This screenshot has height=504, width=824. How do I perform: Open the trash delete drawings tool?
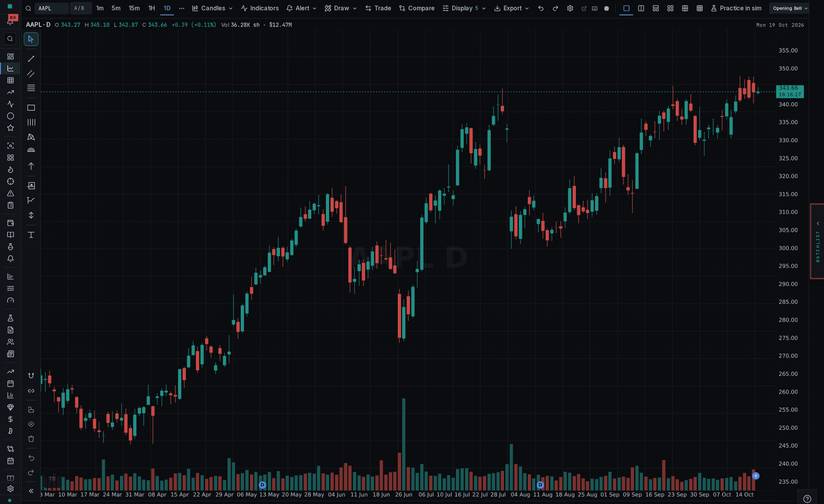31,439
